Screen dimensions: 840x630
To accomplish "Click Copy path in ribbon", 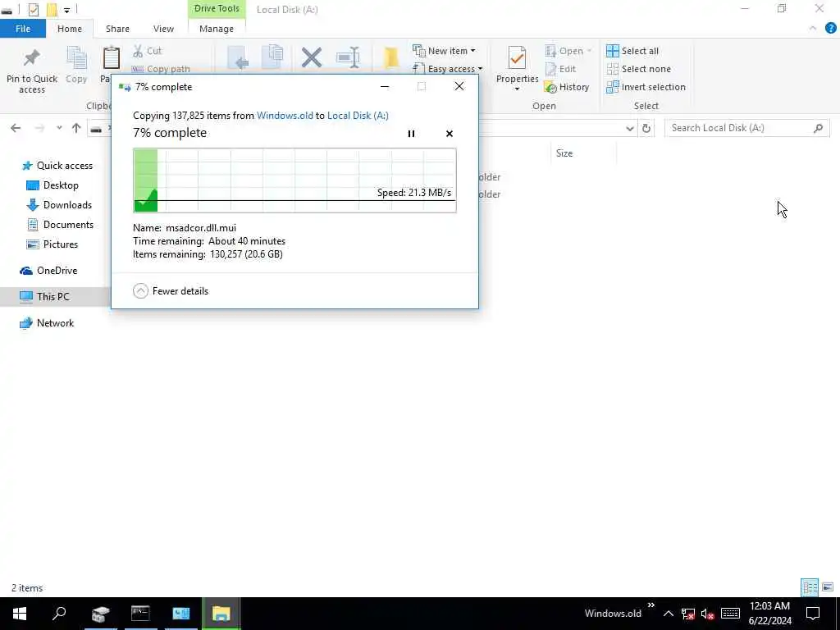I will (x=161, y=69).
